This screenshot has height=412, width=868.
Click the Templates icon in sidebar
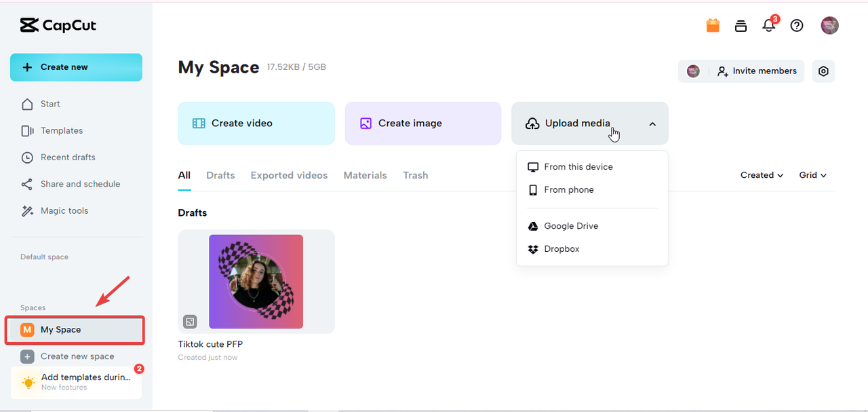point(27,130)
